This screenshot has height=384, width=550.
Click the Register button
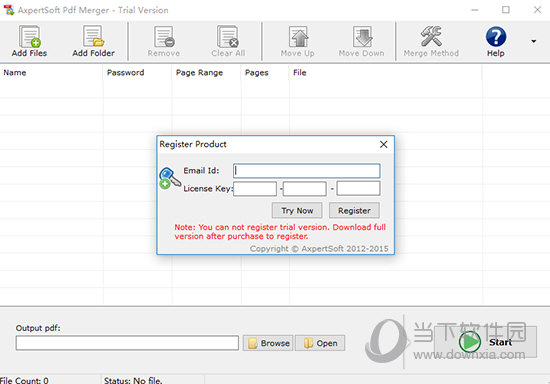tap(354, 210)
